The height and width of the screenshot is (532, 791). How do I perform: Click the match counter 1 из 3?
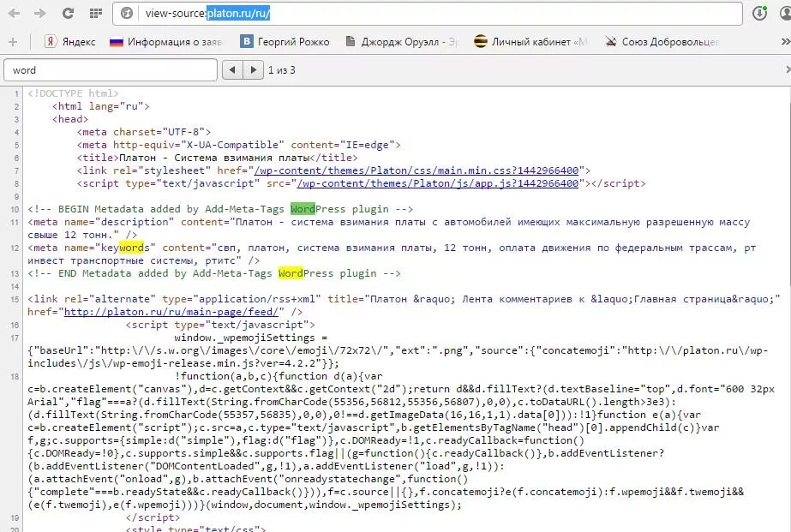[281, 70]
